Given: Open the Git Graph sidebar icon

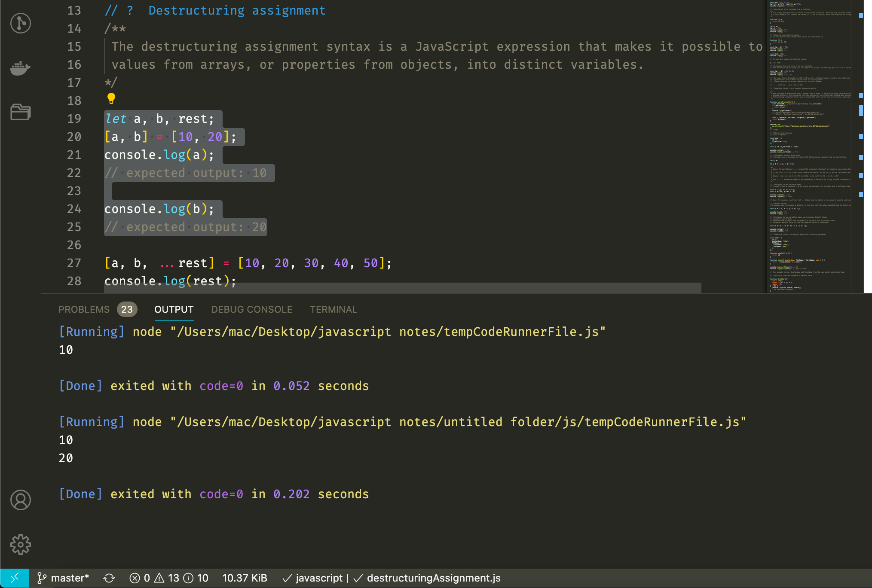Looking at the screenshot, I should coord(20,23).
